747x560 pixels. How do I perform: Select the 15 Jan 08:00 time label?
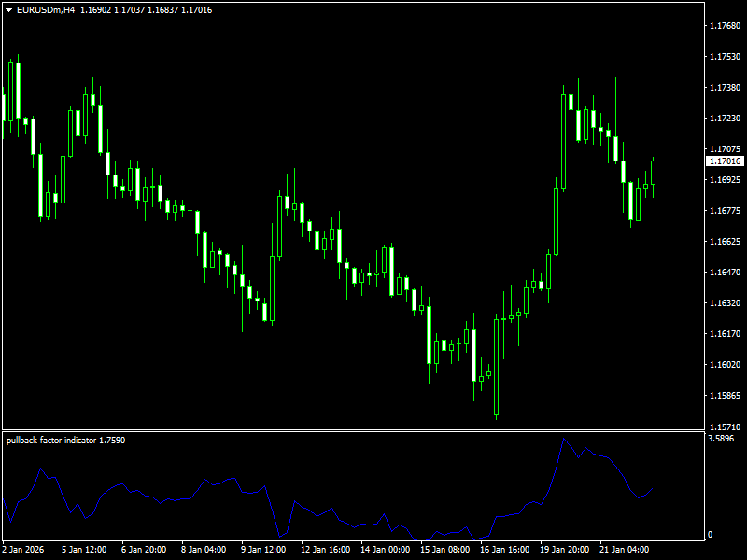445,550
